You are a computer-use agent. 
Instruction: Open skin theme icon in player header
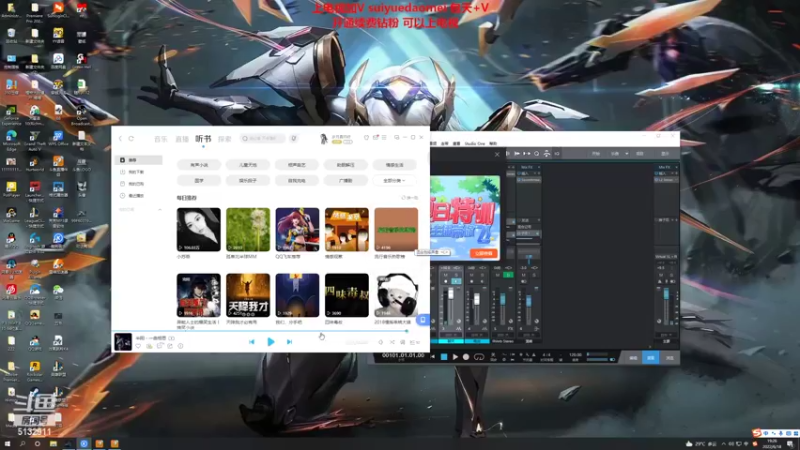[x=366, y=138]
